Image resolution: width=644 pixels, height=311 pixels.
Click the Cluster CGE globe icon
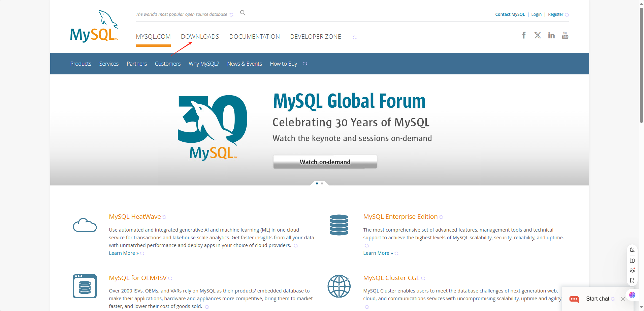pyautogui.click(x=339, y=286)
